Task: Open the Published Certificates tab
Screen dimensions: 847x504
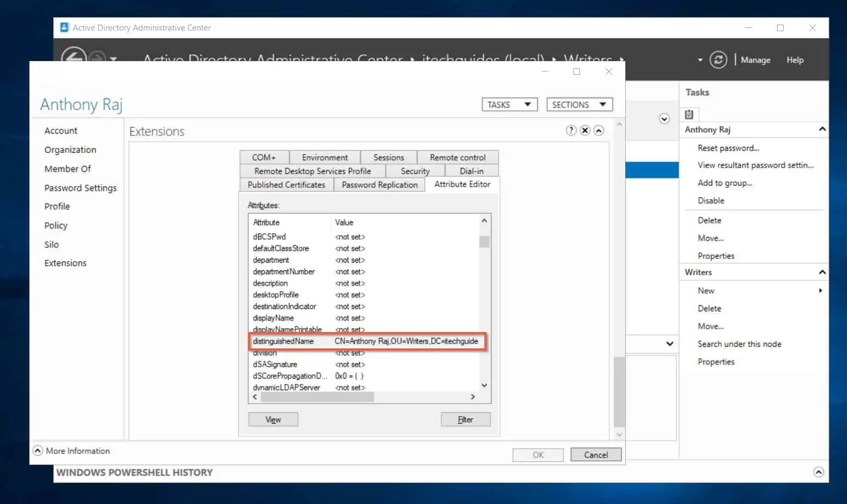Action: 286,185
